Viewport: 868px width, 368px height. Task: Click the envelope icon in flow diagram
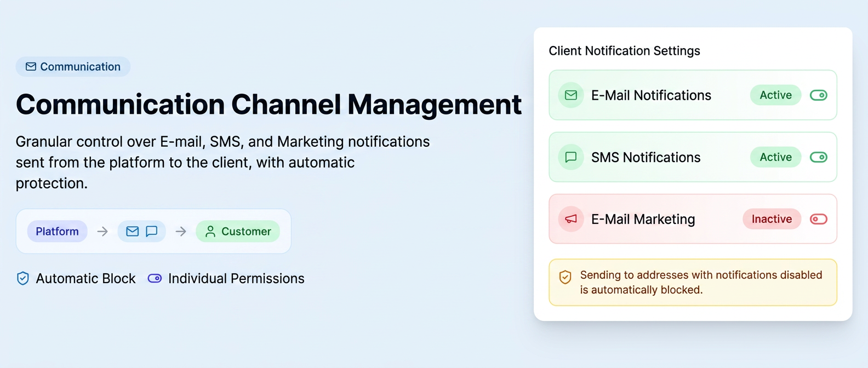click(x=132, y=232)
